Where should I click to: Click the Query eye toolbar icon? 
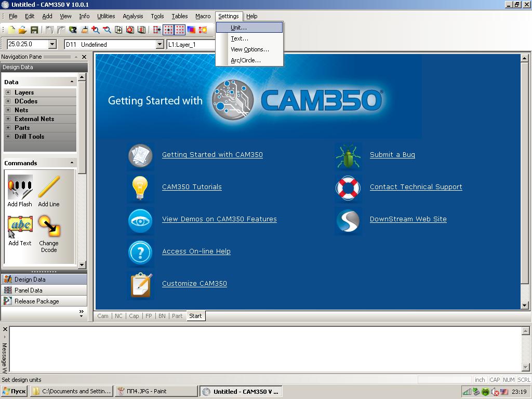(73, 30)
